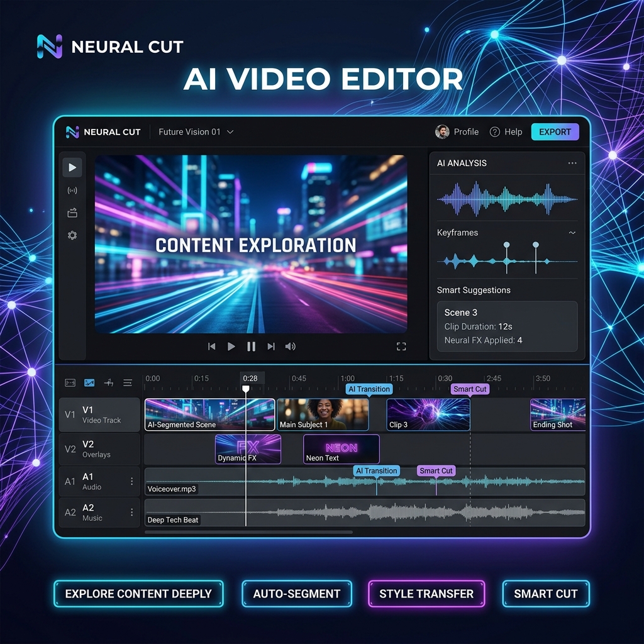Mute the preview volume speaker
Viewport: 644px width, 644px height.
tap(290, 347)
